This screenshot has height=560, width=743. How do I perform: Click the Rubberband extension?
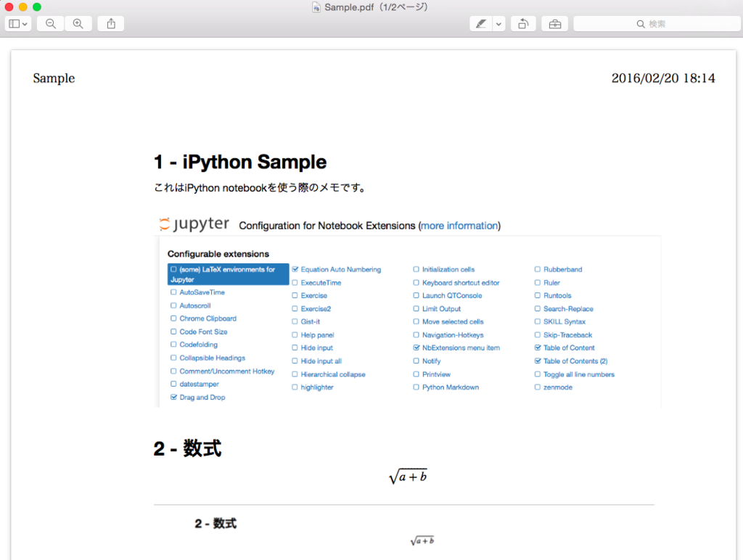(x=562, y=269)
